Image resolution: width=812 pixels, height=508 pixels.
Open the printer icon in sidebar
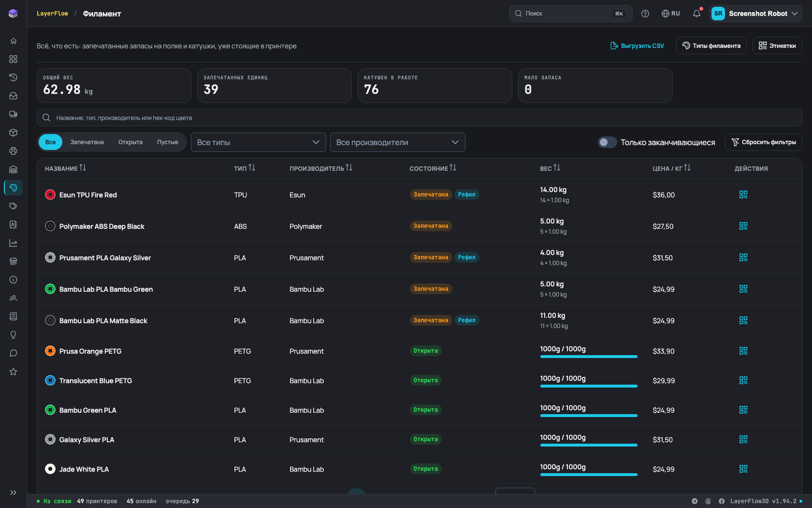pyautogui.click(x=13, y=151)
